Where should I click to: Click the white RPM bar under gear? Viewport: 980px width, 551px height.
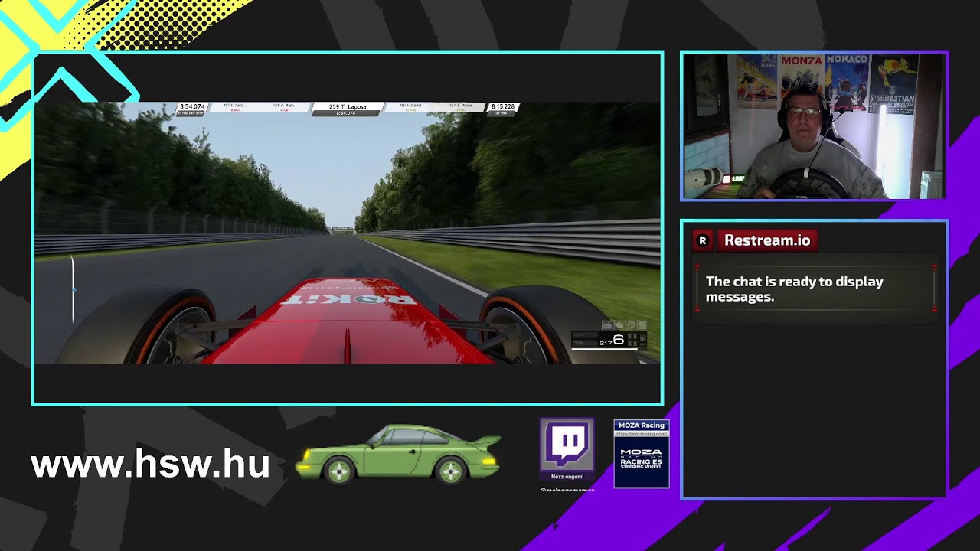tap(605, 349)
